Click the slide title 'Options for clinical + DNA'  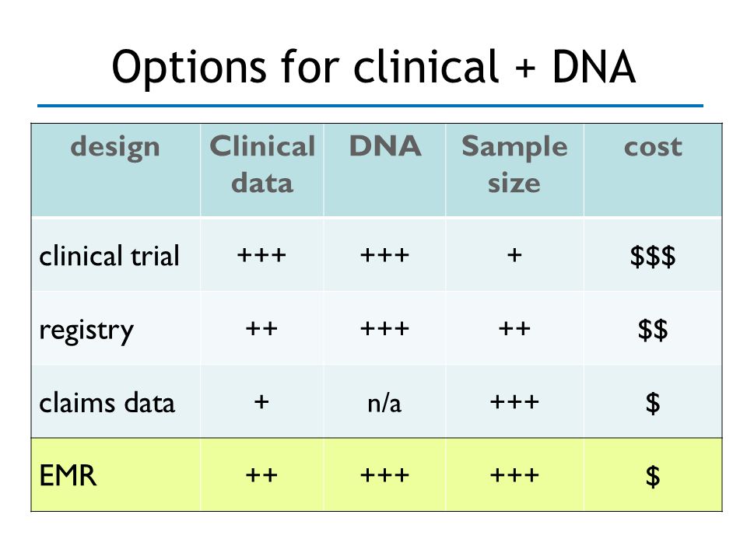click(x=373, y=67)
